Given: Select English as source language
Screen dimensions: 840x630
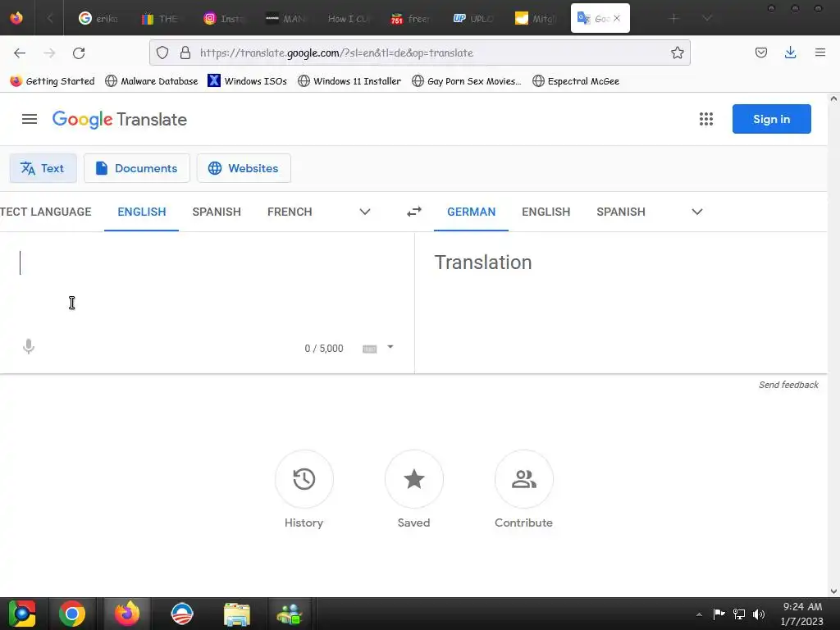Looking at the screenshot, I should (141, 212).
